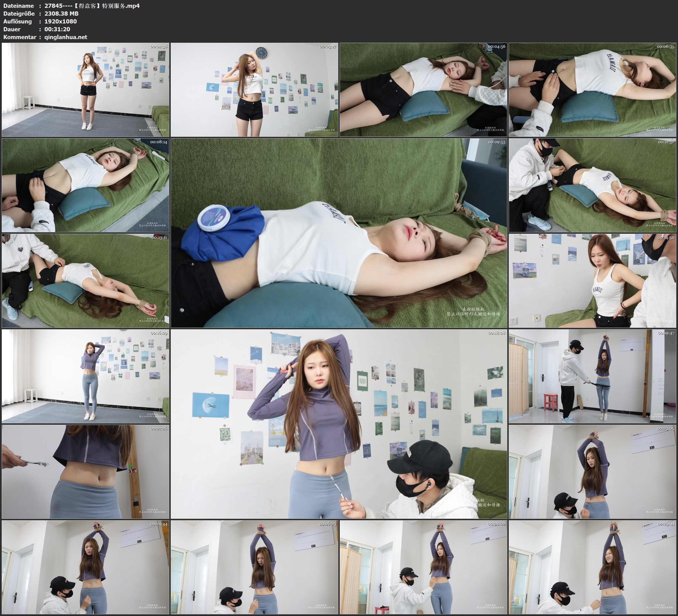This screenshot has height=616, width=678.
Task: Click the .mp4 file name in header
Action: click(92, 6)
